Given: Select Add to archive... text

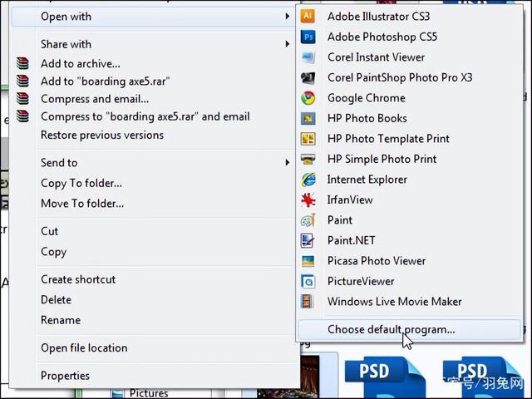Looking at the screenshot, I should point(81,63).
